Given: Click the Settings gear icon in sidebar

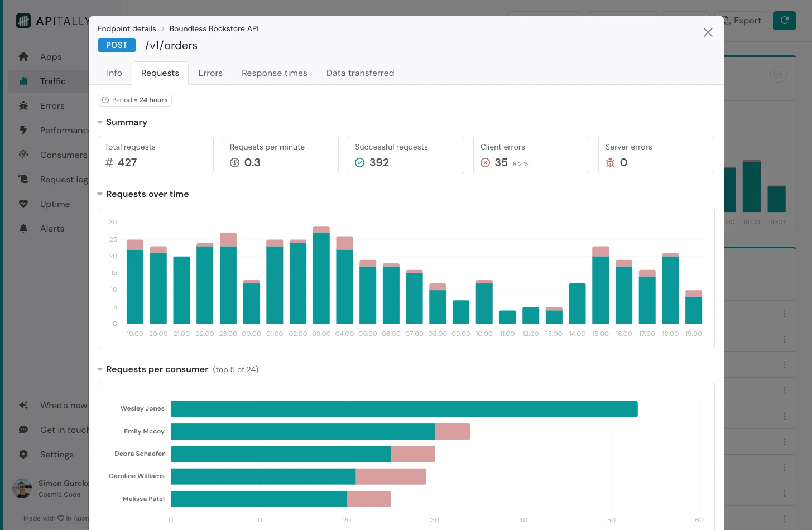Looking at the screenshot, I should pyautogui.click(x=23, y=455).
